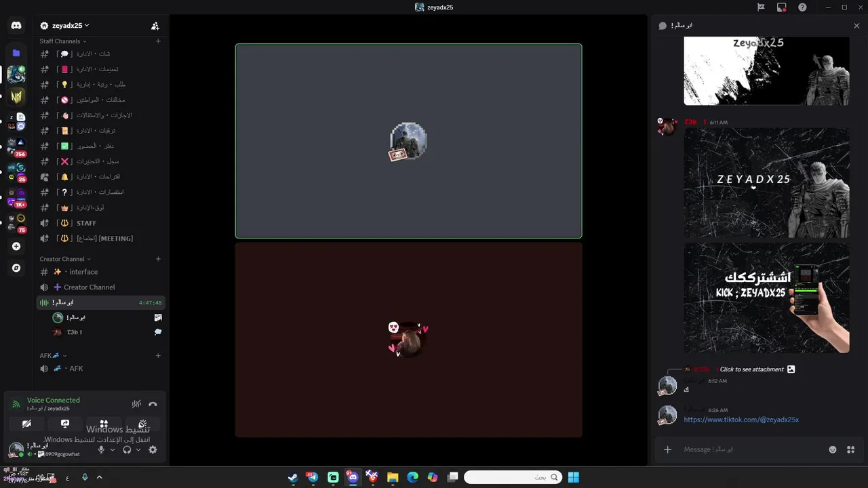This screenshot has width=868, height=488.
Task: Focus the message input field
Action: pos(753,449)
